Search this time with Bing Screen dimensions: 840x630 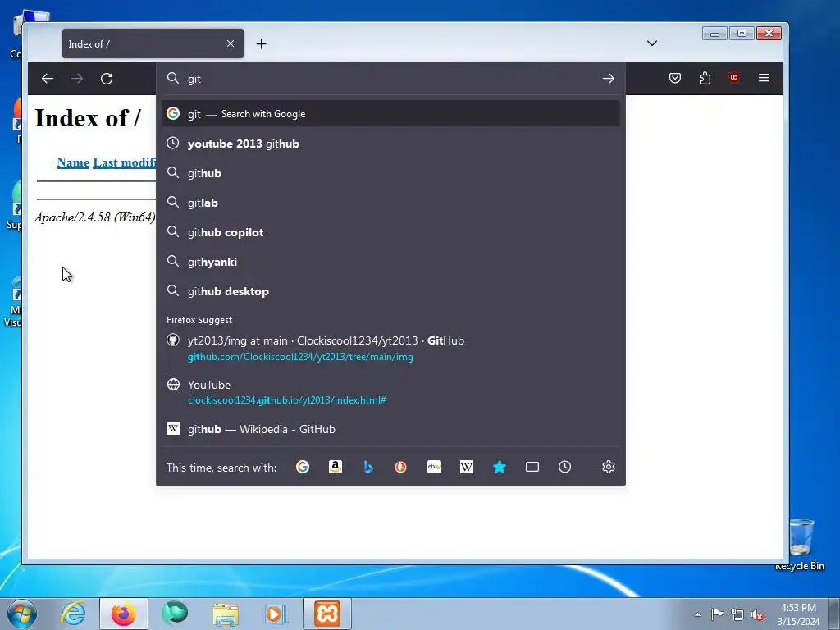368,467
